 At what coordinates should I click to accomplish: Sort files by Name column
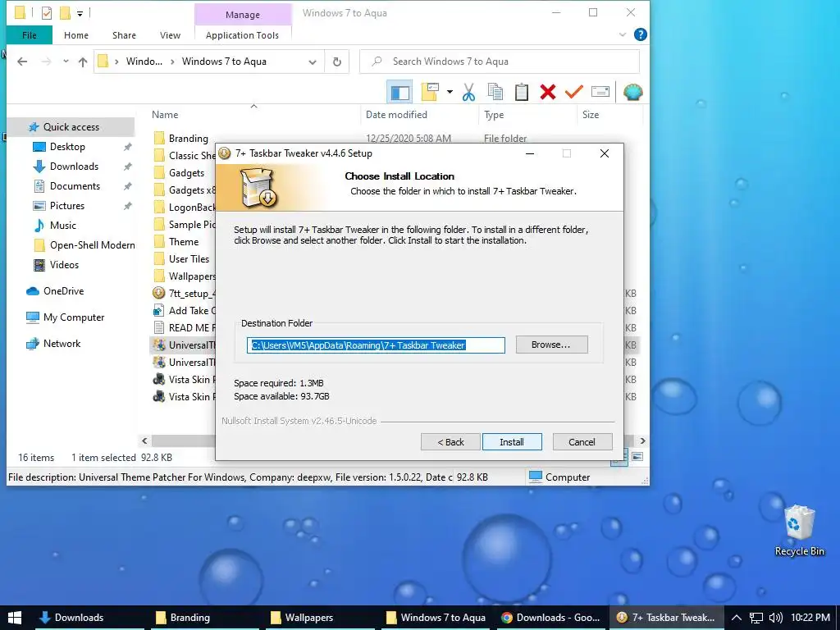tap(164, 115)
